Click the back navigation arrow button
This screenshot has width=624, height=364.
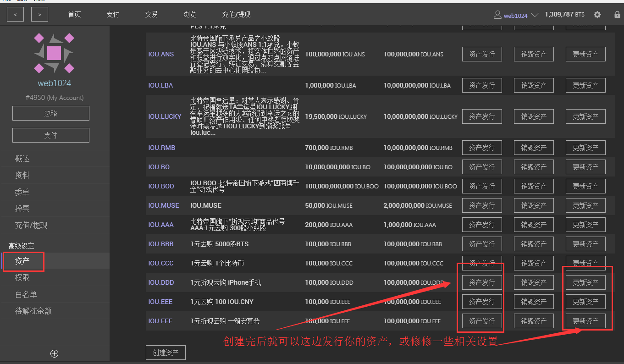(15, 15)
